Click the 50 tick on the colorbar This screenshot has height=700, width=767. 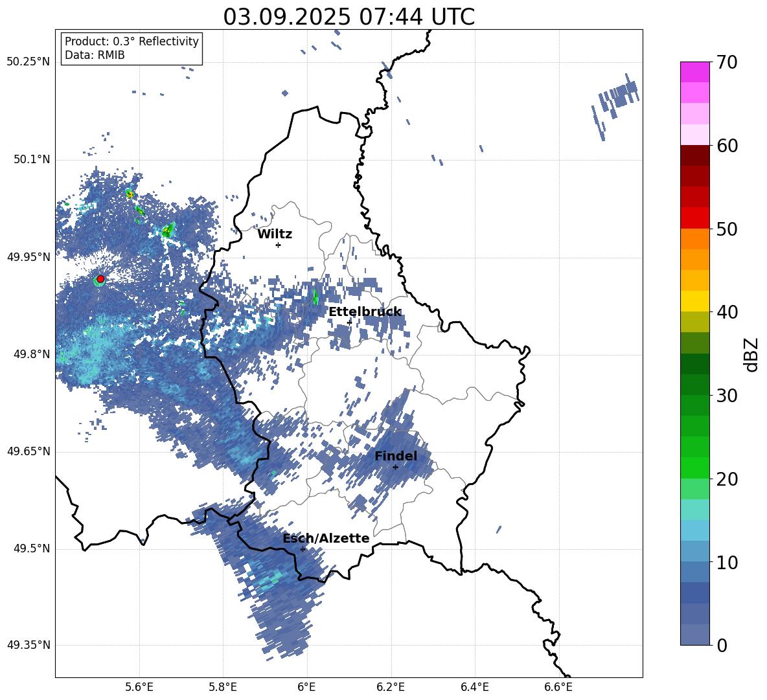pos(726,229)
